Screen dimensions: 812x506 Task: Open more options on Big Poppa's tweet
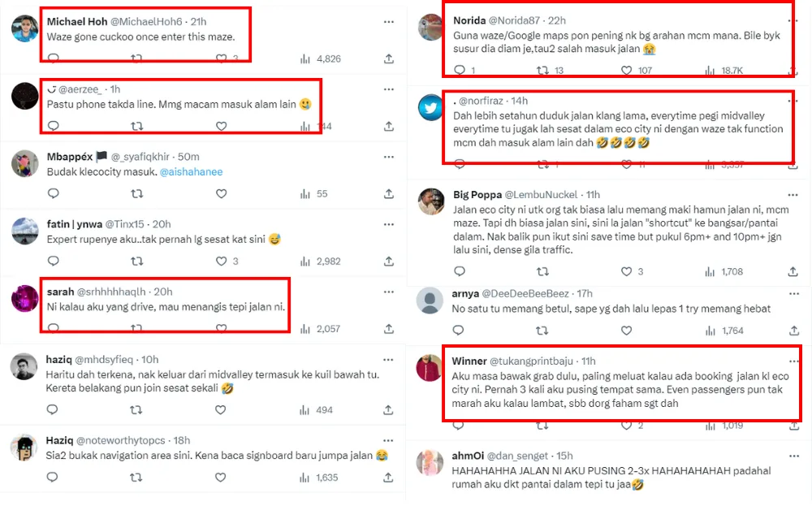coord(793,195)
